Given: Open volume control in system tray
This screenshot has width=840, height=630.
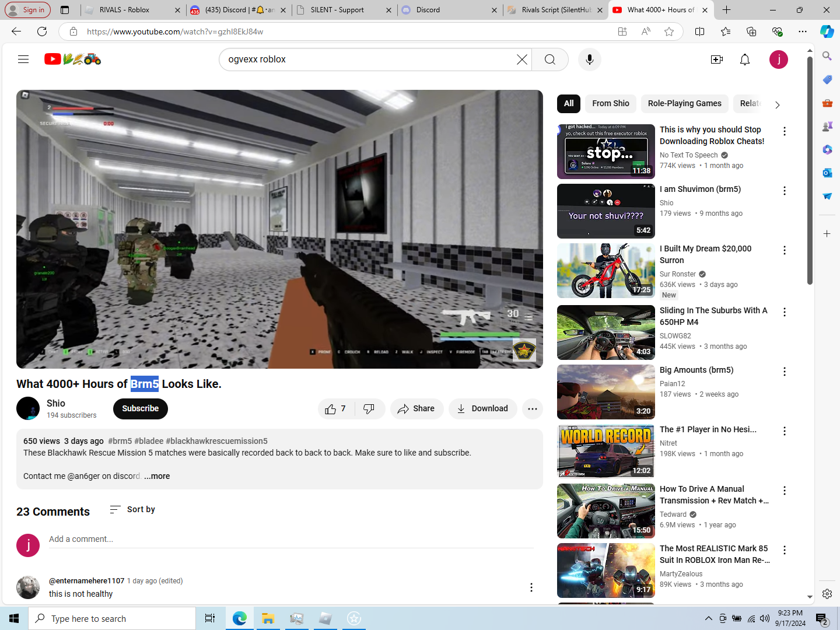Looking at the screenshot, I should coord(765,618).
